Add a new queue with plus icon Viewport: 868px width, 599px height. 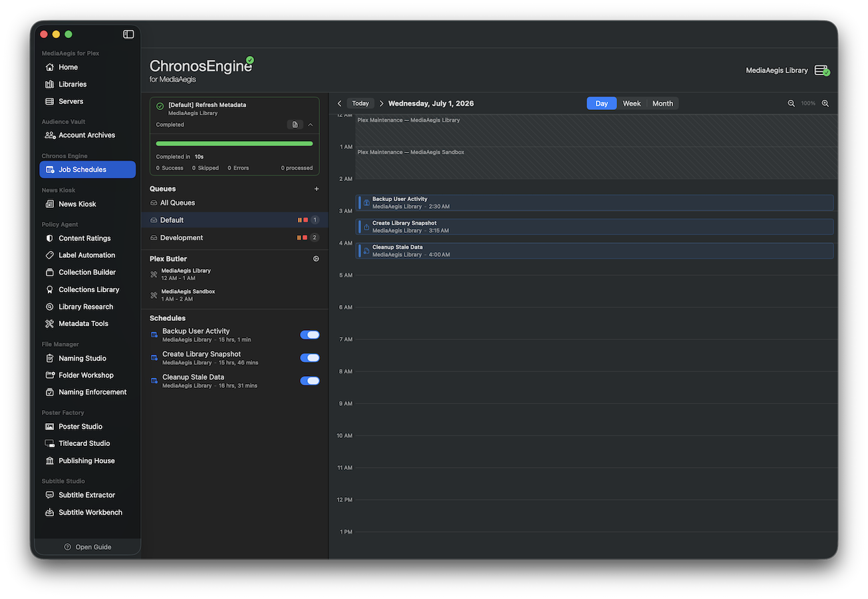317,189
